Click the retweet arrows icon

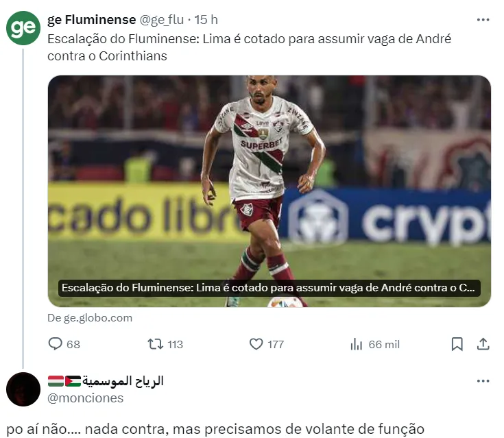click(x=155, y=344)
